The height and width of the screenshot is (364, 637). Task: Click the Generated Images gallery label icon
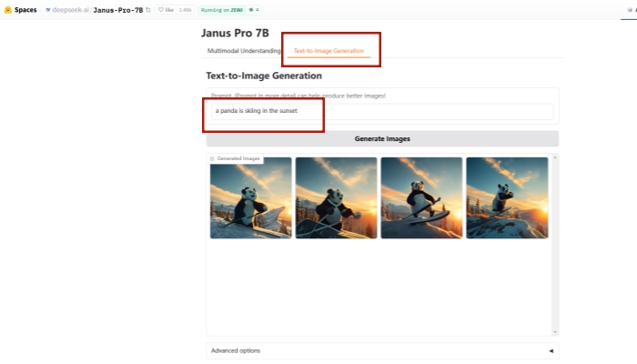click(212, 158)
